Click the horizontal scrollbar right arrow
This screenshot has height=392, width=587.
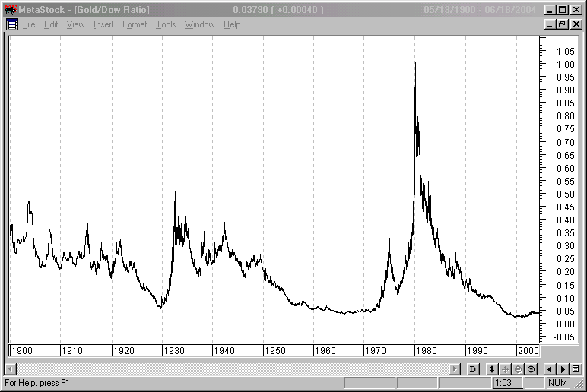click(x=455, y=369)
